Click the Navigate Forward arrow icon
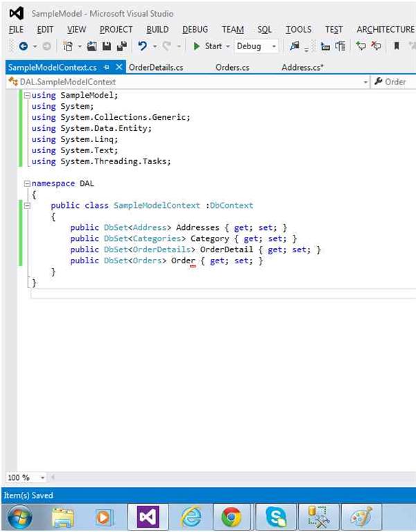This screenshot has height=532, width=416. [x=47, y=46]
